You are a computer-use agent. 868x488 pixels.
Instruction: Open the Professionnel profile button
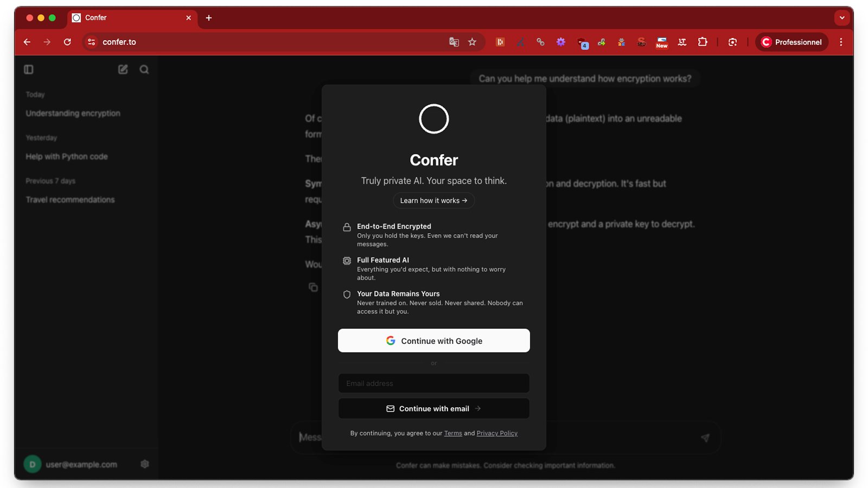click(792, 42)
